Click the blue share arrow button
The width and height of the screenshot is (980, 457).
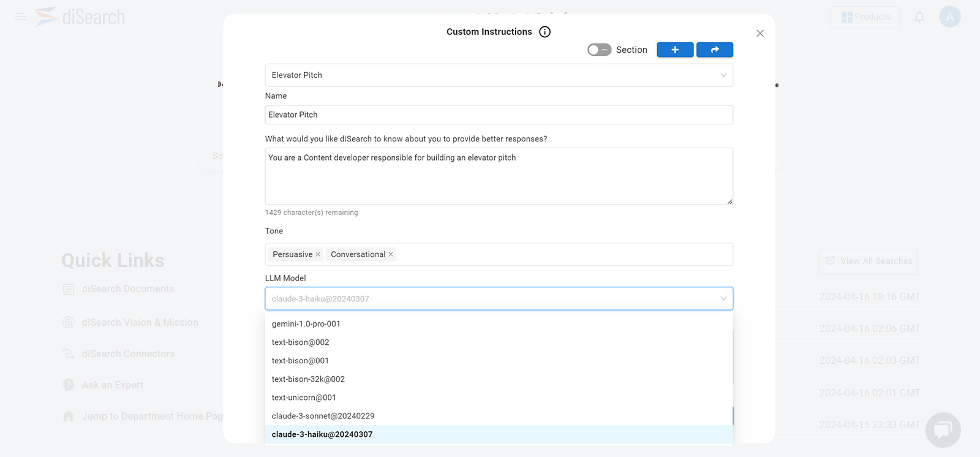[715, 50]
